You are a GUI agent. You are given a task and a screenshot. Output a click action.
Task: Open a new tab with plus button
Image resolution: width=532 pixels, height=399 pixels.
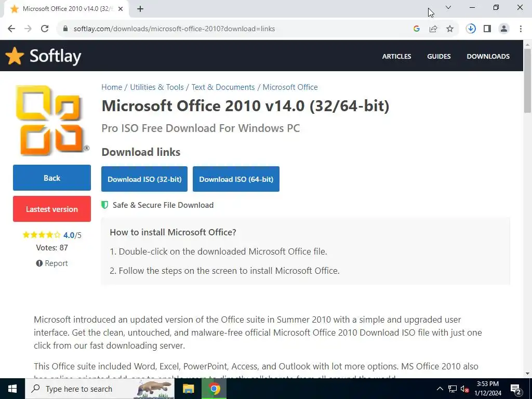pos(140,9)
